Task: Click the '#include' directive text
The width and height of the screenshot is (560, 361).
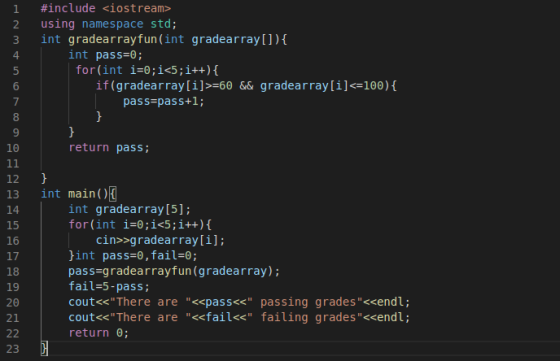Action: 68,8
